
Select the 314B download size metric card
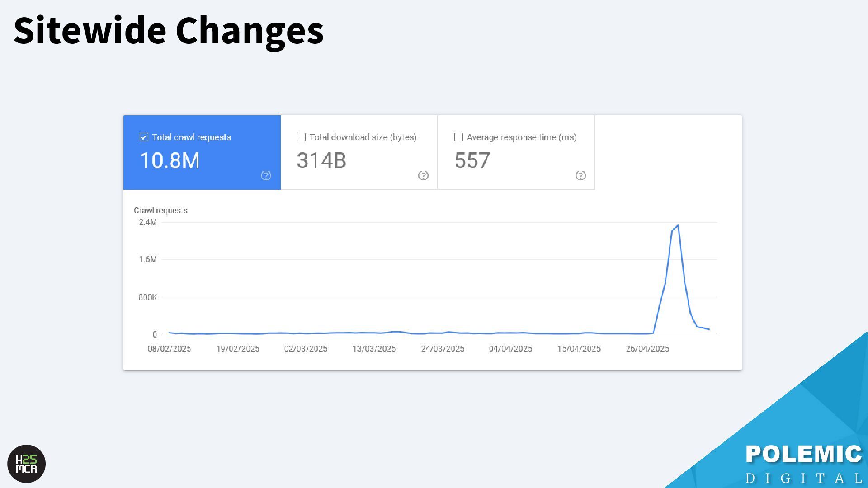359,153
